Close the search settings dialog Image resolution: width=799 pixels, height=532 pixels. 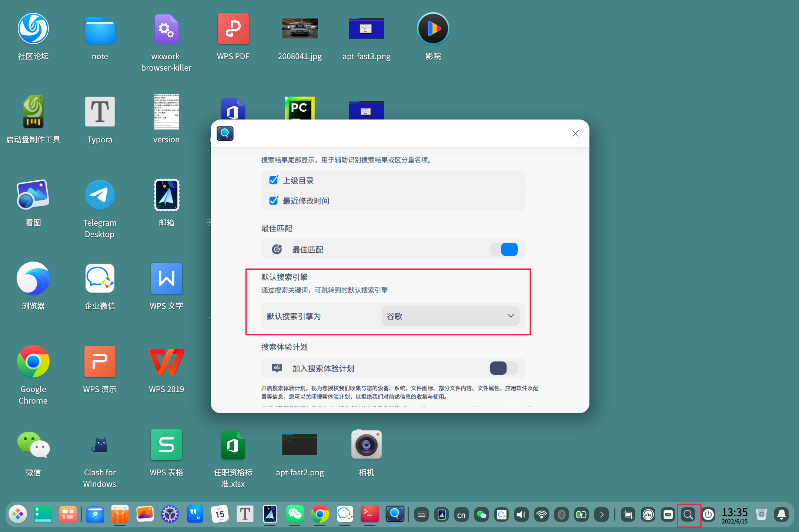tap(575, 134)
